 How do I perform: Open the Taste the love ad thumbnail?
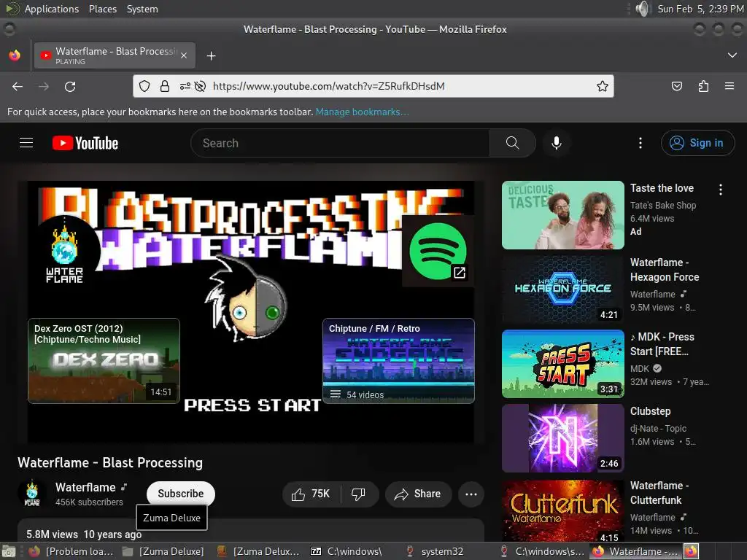click(x=562, y=215)
